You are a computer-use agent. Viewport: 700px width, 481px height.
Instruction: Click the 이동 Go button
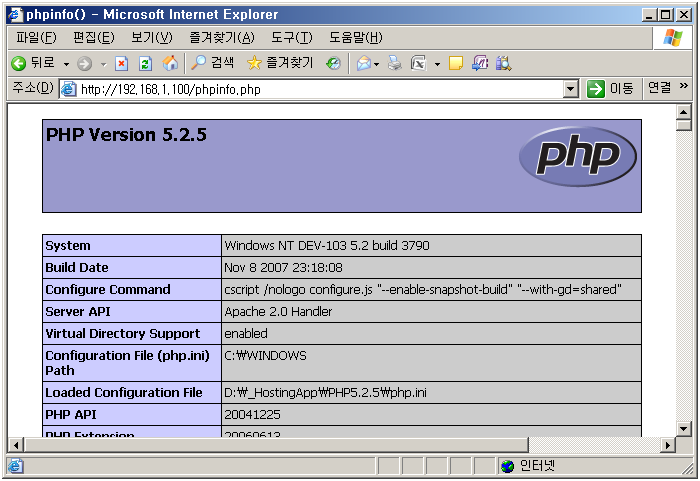tap(610, 89)
